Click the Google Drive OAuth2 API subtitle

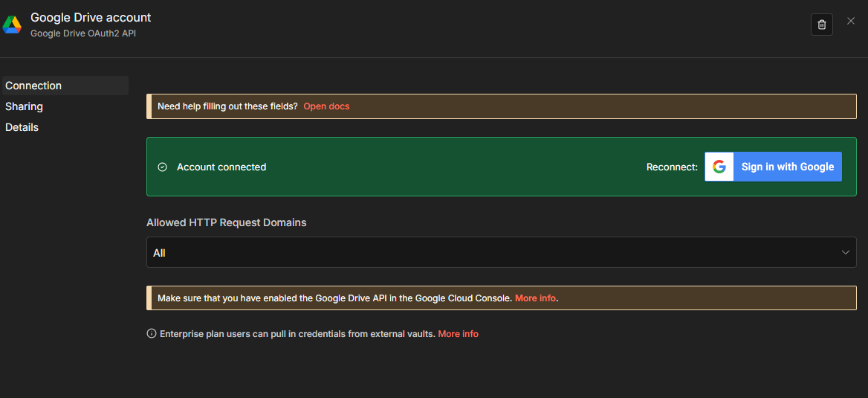[x=83, y=33]
